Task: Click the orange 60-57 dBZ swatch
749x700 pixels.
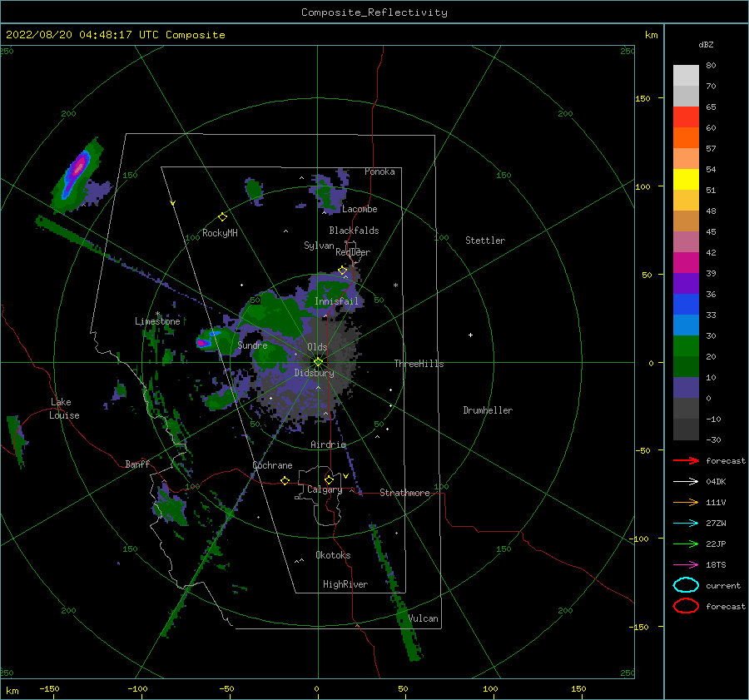Action: click(686, 138)
